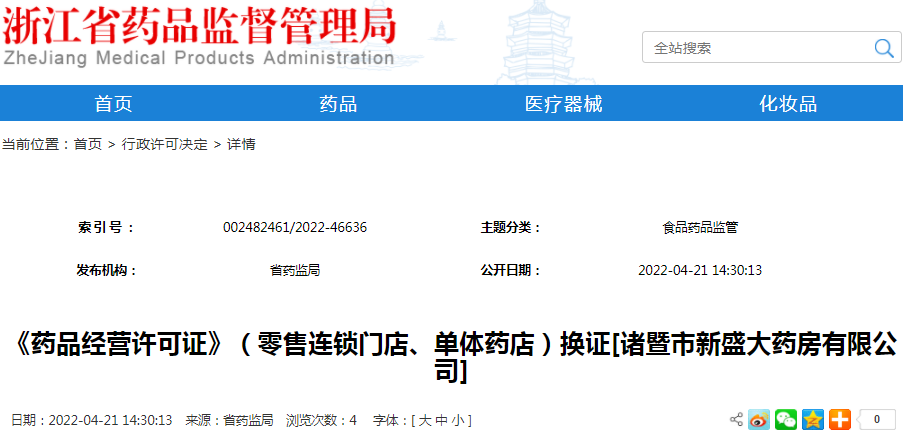Click the 详情 breadcrumb text
The height and width of the screenshot is (434, 903).
241,144
